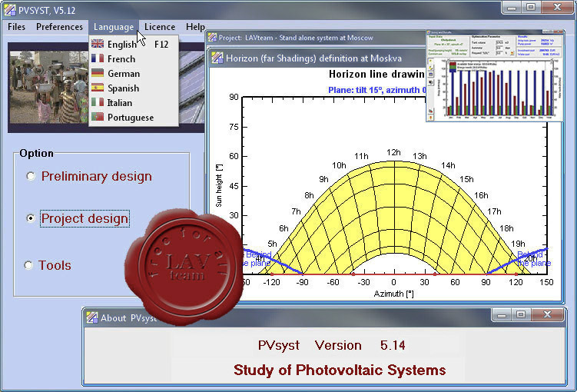
Task: Click the PVSYST app icon in main title bar
Action: tap(10, 10)
